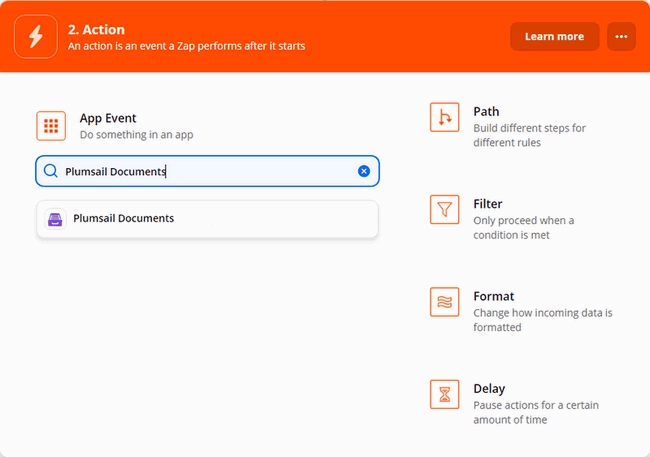Select the Delay hourglass icon
This screenshot has height=457, width=650.
pyautogui.click(x=444, y=394)
